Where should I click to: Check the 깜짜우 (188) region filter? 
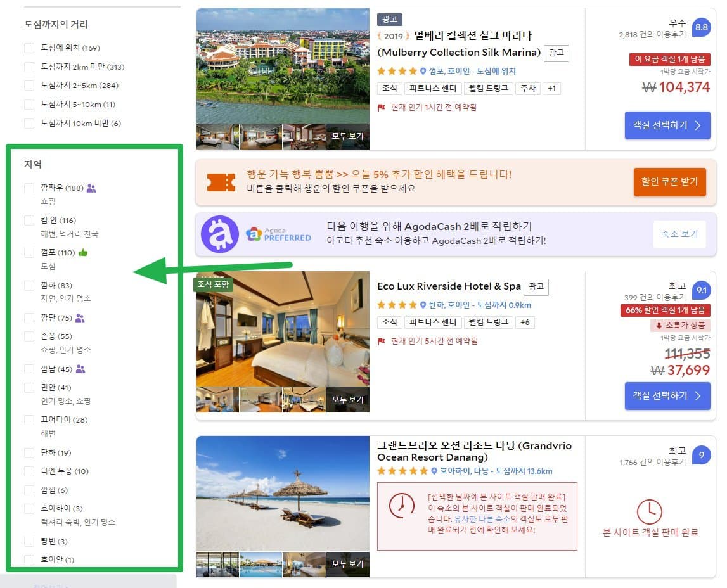tap(29, 188)
